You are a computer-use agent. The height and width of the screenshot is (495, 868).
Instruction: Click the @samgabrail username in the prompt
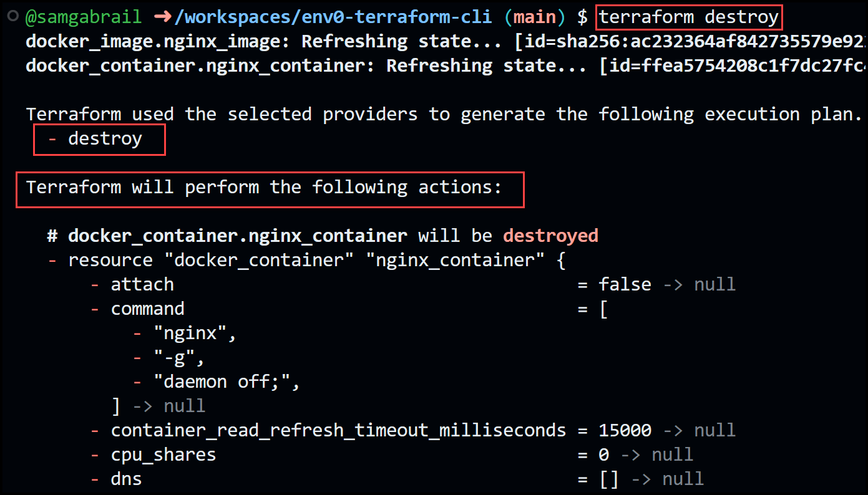point(84,18)
